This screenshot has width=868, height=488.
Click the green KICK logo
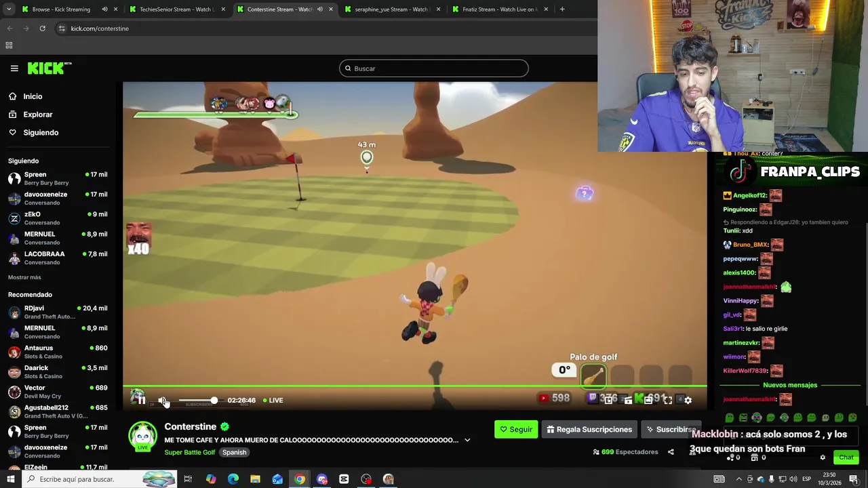[x=49, y=68]
